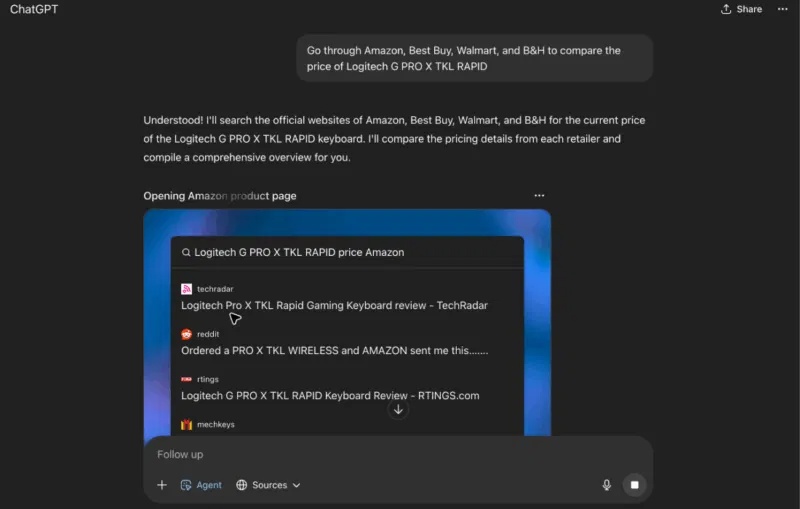The image size is (800, 509).
Task: Stop the running agent with the stop button
Action: [x=634, y=485]
